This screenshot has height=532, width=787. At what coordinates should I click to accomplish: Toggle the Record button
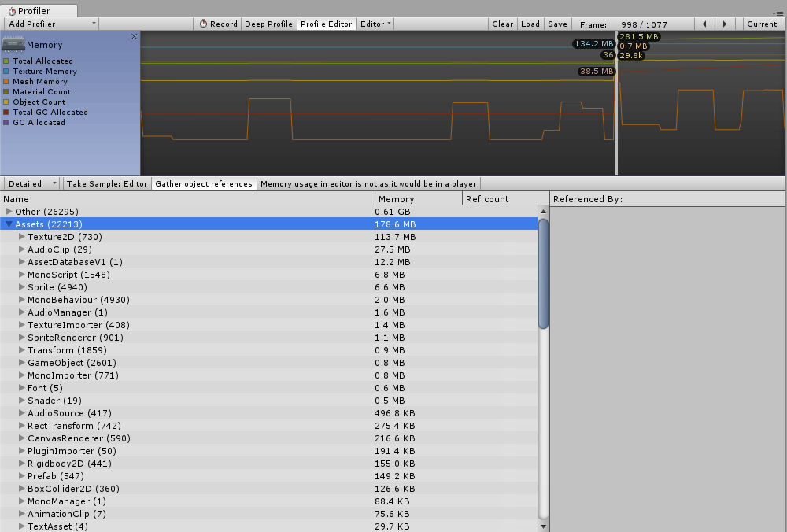pyautogui.click(x=218, y=24)
